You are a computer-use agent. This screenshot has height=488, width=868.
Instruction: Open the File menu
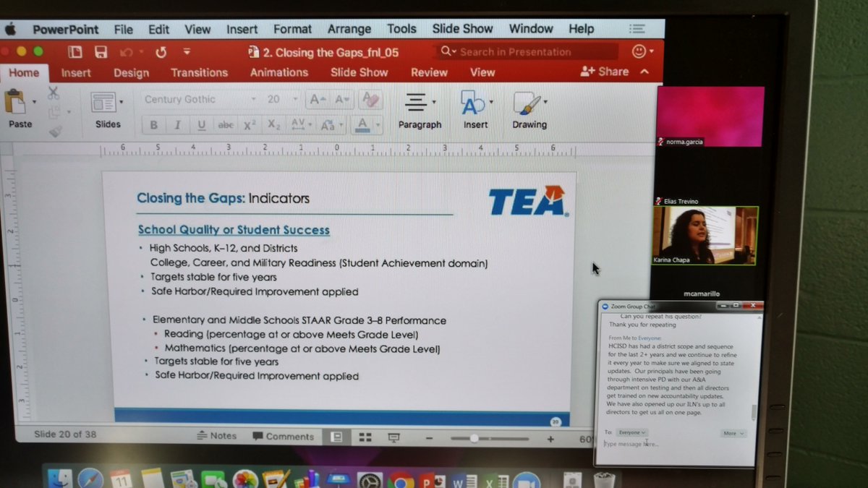pos(123,30)
